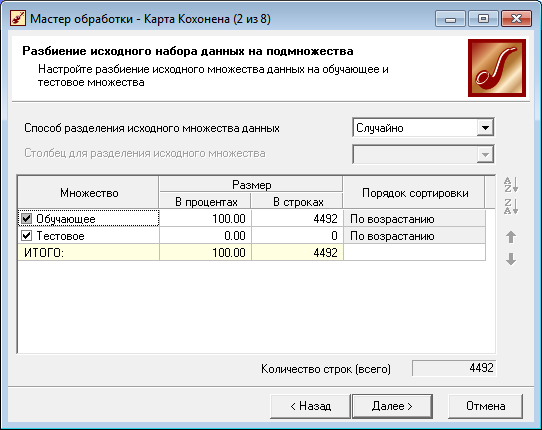Viewport: 542px width, 430px height.
Task: Click the sort descending Z-A icon
Action: (511, 206)
